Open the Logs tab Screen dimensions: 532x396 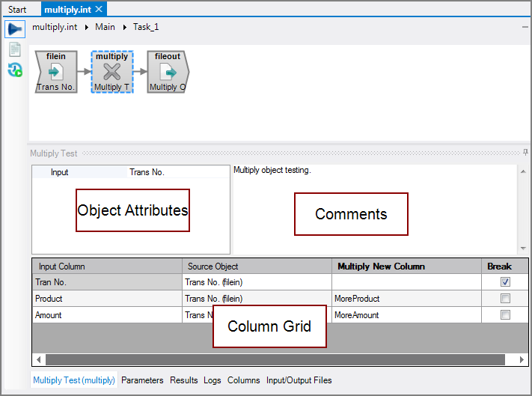[213, 380]
